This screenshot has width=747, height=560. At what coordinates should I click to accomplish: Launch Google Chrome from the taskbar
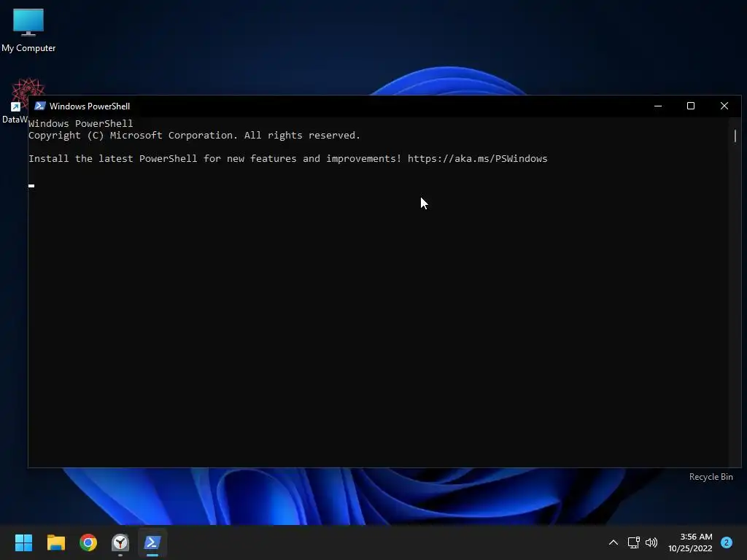click(x=88, y=542)
